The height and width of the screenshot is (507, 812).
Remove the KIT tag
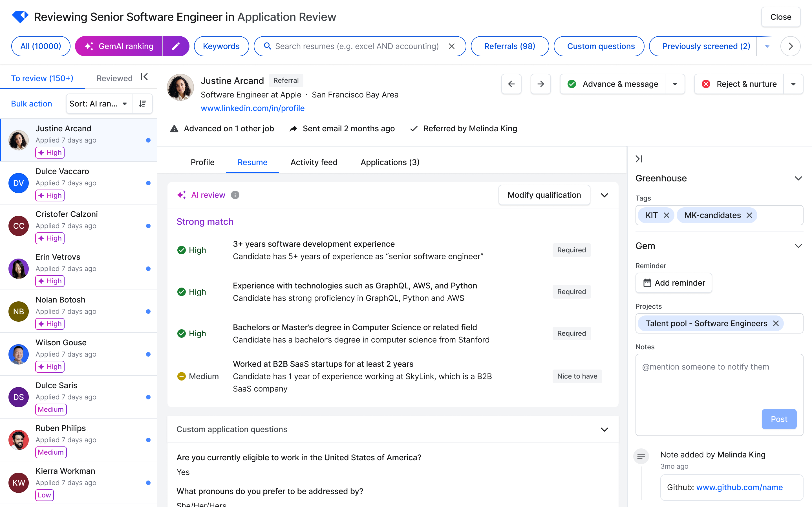click(667, 215)
